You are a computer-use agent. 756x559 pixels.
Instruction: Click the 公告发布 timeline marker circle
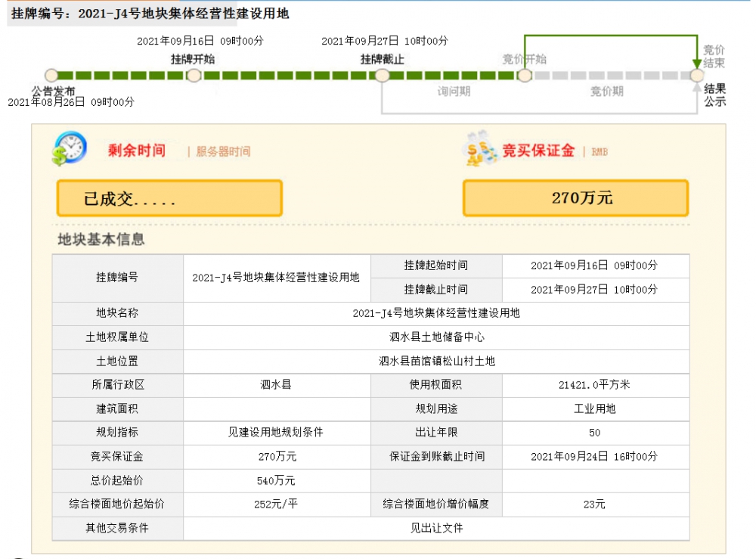(51, 75)
